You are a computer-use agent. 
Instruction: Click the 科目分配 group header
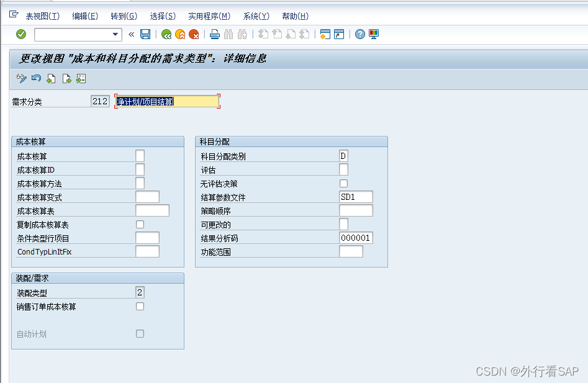[291, 142]
